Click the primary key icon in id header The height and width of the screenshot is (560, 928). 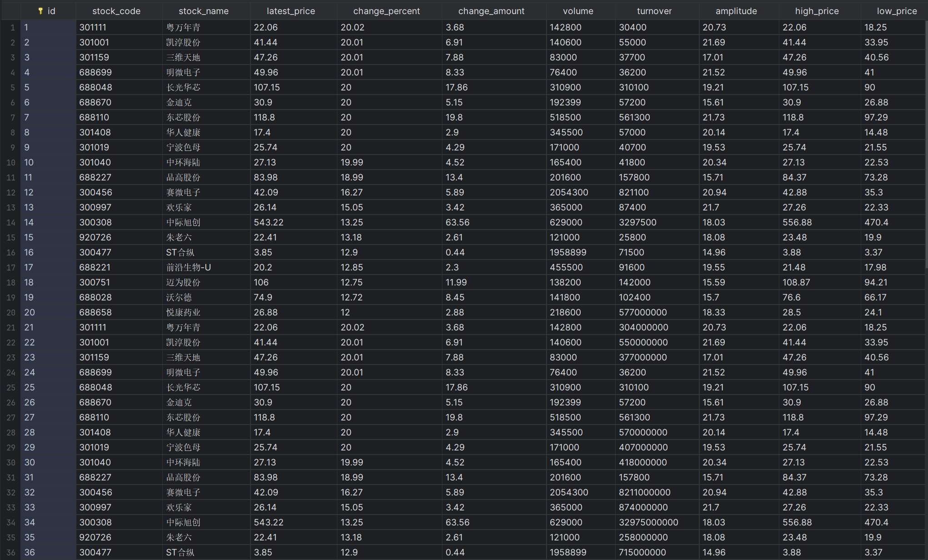[40, 11]
